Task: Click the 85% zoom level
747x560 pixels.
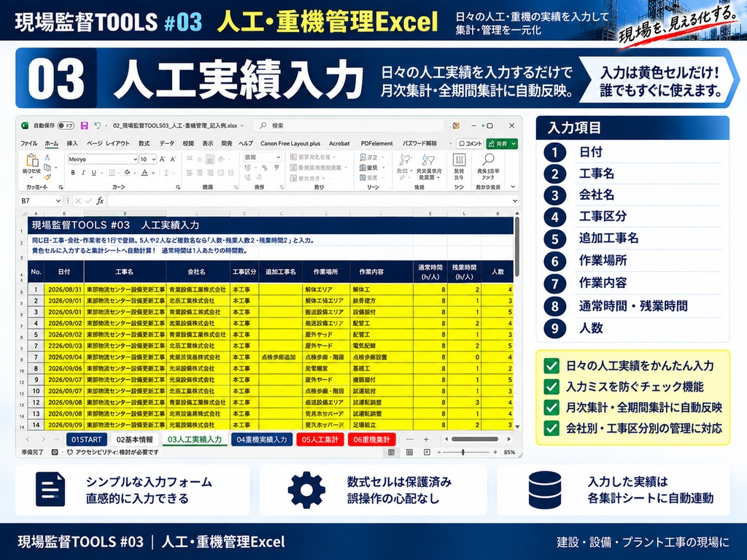Action: 509,452
